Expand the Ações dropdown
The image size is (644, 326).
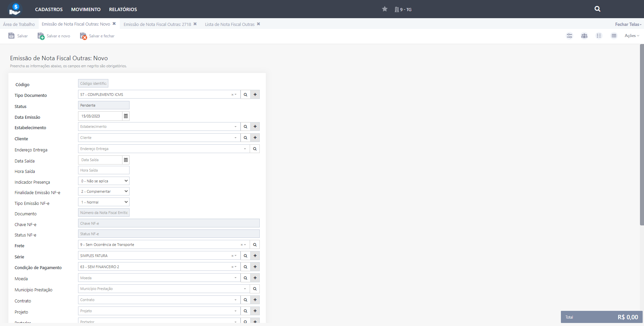point(632,36)
